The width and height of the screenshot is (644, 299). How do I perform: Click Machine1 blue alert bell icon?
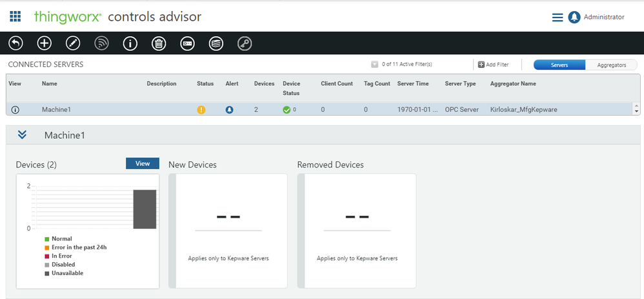coord(230,110)
